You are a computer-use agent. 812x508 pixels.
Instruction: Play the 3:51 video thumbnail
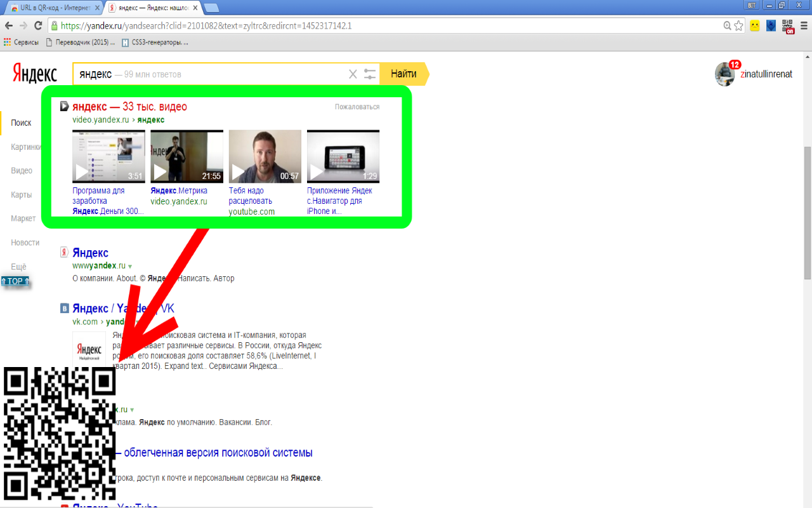[x=108, y=156]
